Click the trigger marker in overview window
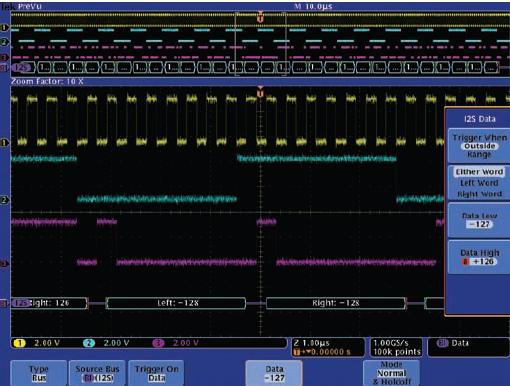 (260, 17)
